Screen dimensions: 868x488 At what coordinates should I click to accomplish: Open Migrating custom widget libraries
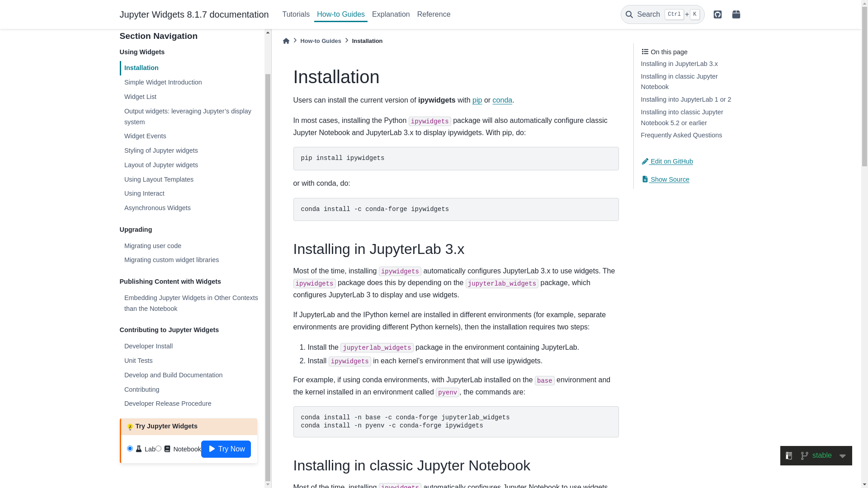pyautogui.click(x=171, y=260)
